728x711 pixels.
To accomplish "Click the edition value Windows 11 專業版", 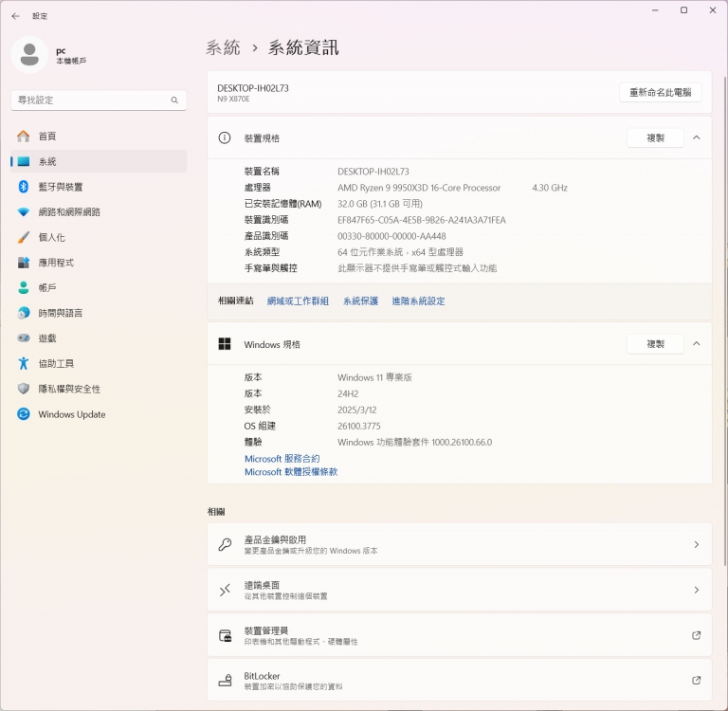I will (x=374, y=377).
